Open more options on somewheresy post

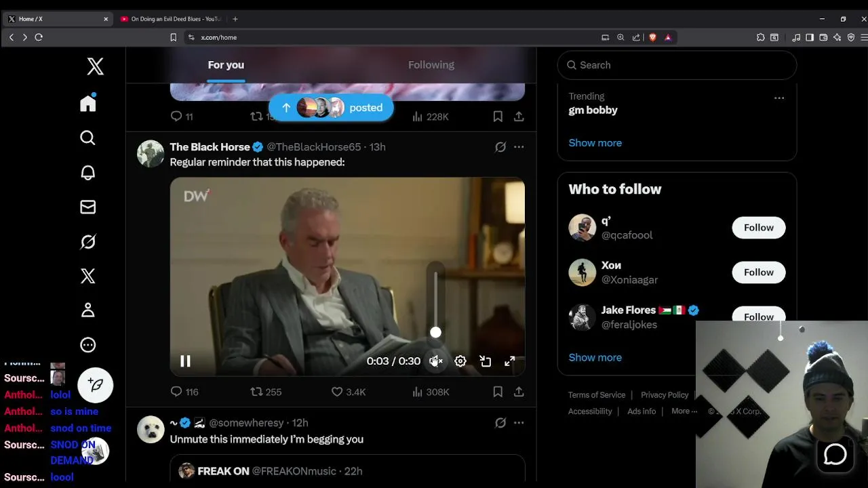[519, 423]
